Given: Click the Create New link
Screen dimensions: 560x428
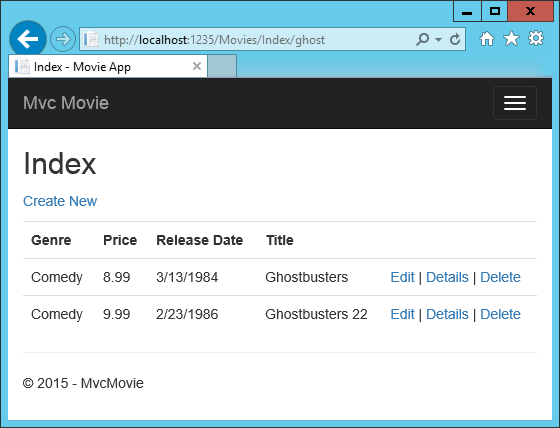Looking at the screenshot, I should point(60,201).
